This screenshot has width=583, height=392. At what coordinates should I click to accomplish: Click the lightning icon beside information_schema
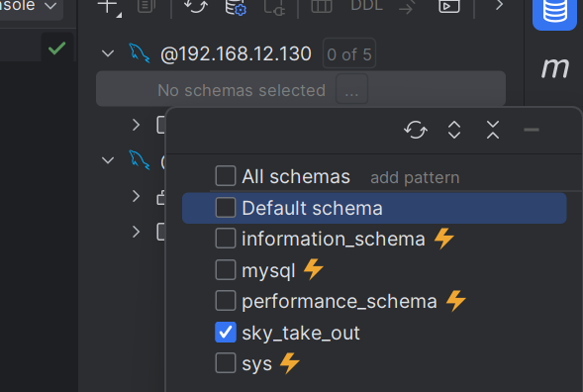tap(444, 239)
